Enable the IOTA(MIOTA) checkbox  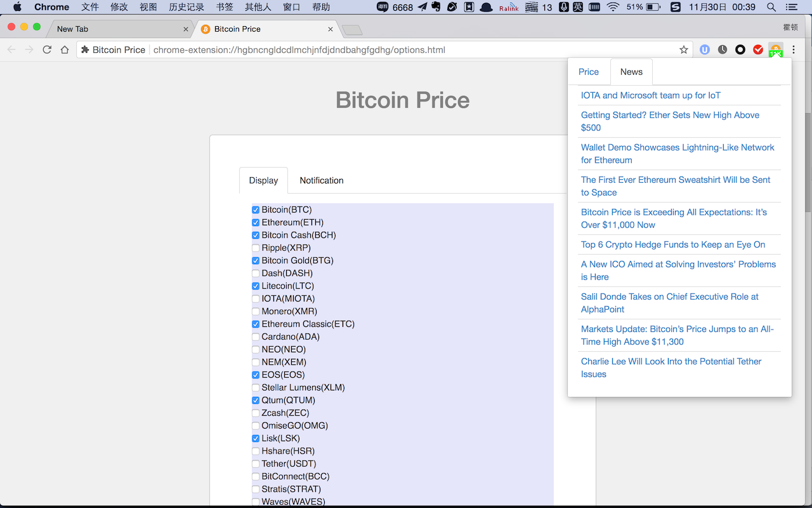click(256, 298)
